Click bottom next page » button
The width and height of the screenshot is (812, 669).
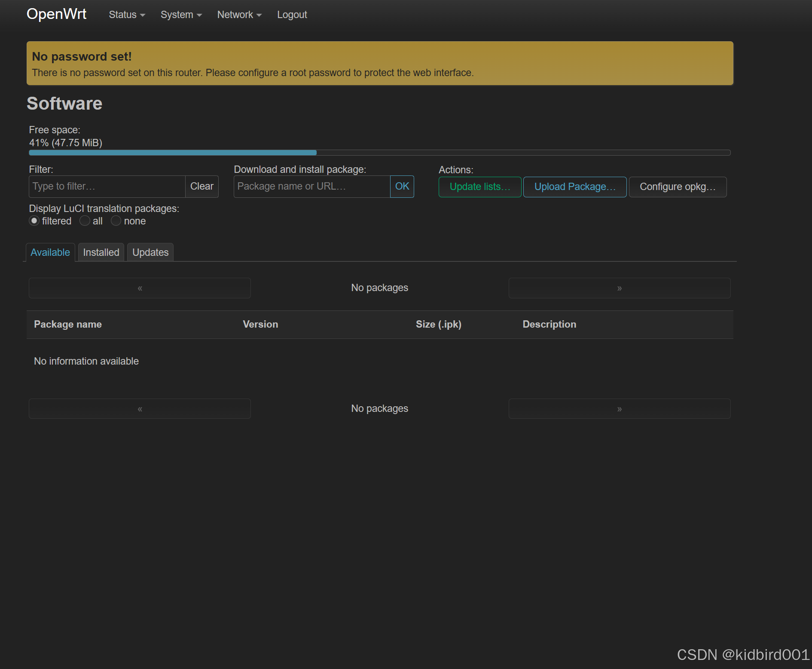pyautogui.click(x=619, y=408)
